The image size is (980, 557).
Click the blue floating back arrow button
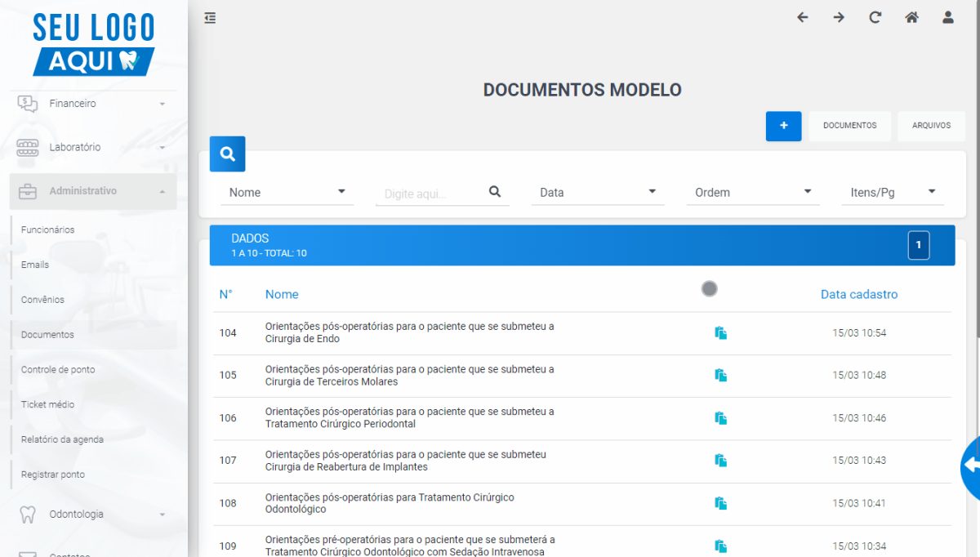coord(970,466)
